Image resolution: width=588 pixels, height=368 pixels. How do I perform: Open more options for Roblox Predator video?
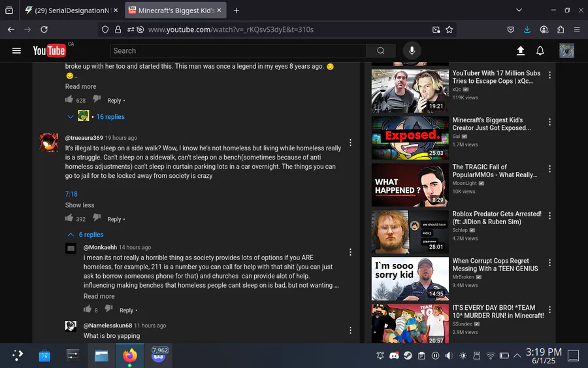coord(549,216)
